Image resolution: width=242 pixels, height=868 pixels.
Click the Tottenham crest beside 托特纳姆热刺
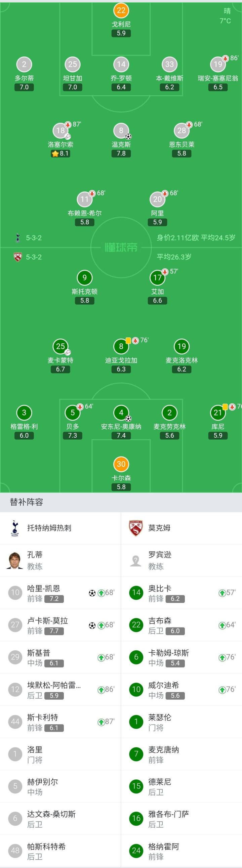pyautogui.click(x=15, y=528)
